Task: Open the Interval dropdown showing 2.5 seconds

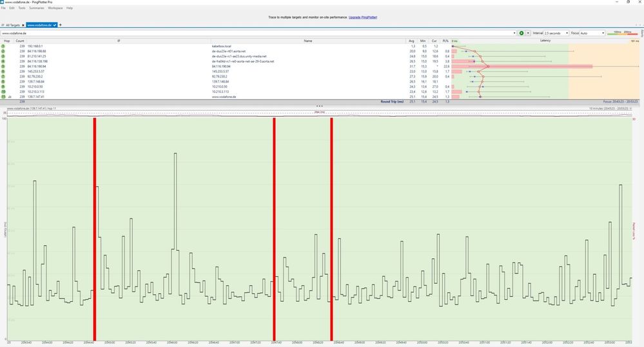Action: click(x=556, y=33)
